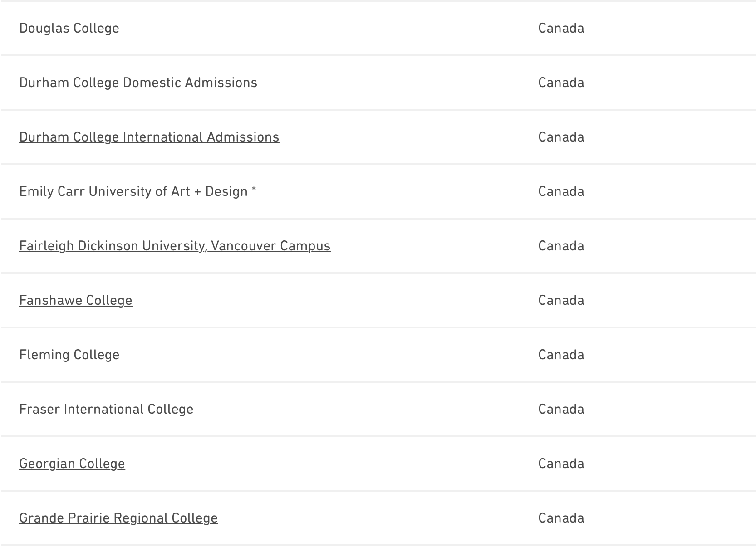The height and width of the screenshot is (547, 756).
Task: Open the Fraser International College link
Action: click(x=106, y=409)
